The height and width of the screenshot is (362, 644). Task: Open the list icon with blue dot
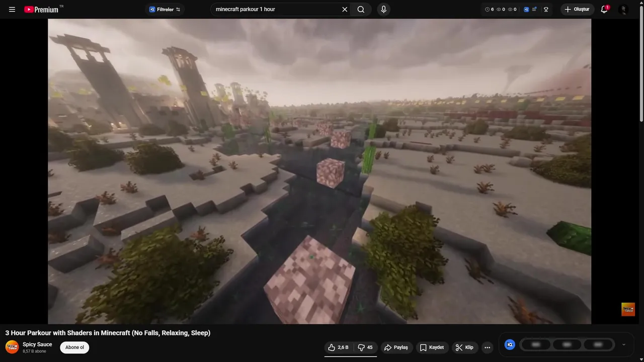(534, 10)
